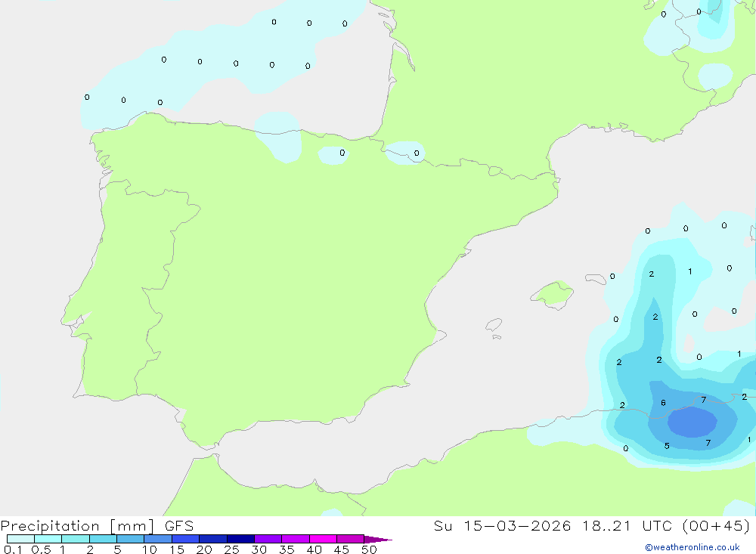Click the '50' legend scale label
This screenshot has height=554, width=756.
pos(370,549)
